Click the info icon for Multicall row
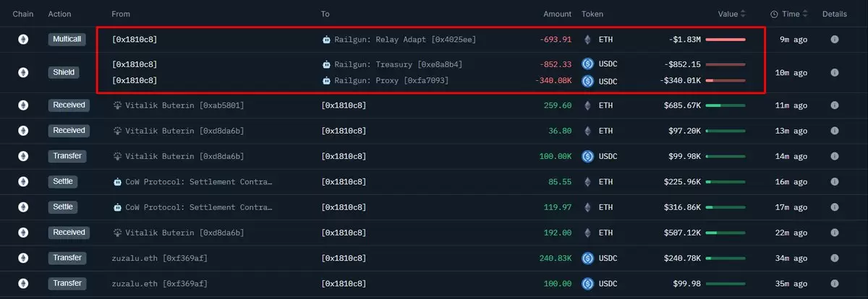Viewport: 868px width, 299px height. 834,40
